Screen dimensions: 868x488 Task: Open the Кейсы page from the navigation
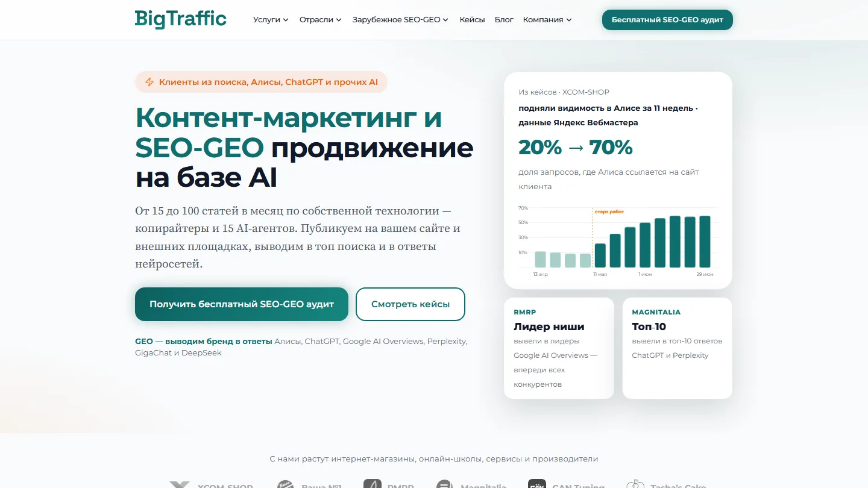(472, 19)
